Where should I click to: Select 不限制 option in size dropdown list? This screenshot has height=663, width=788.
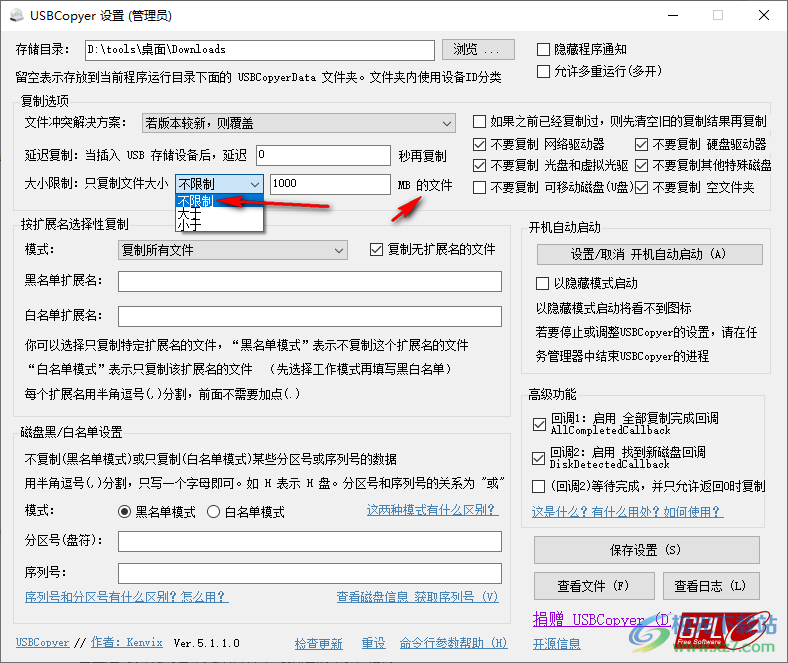pyautogui.click(x=220, y=201)
